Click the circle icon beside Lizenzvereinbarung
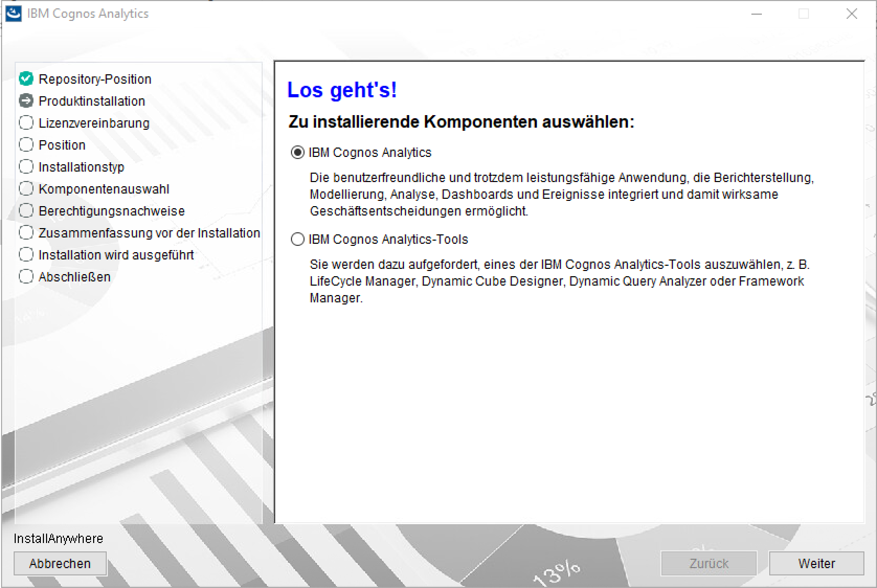The height and width of the screenshot is (588, 877). point(26,123)
